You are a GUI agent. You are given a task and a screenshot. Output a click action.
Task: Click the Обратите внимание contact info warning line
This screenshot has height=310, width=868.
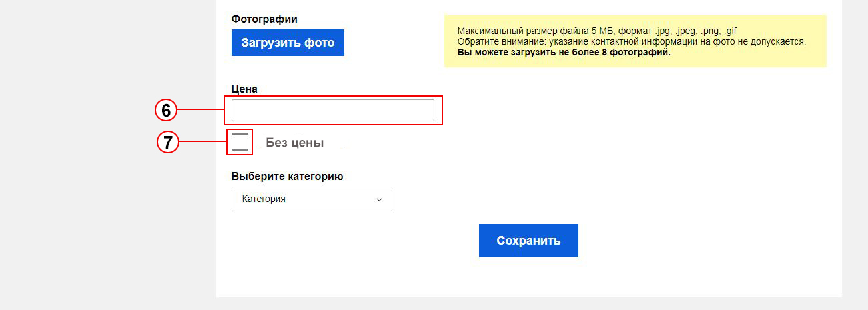(x=631, y=41)
